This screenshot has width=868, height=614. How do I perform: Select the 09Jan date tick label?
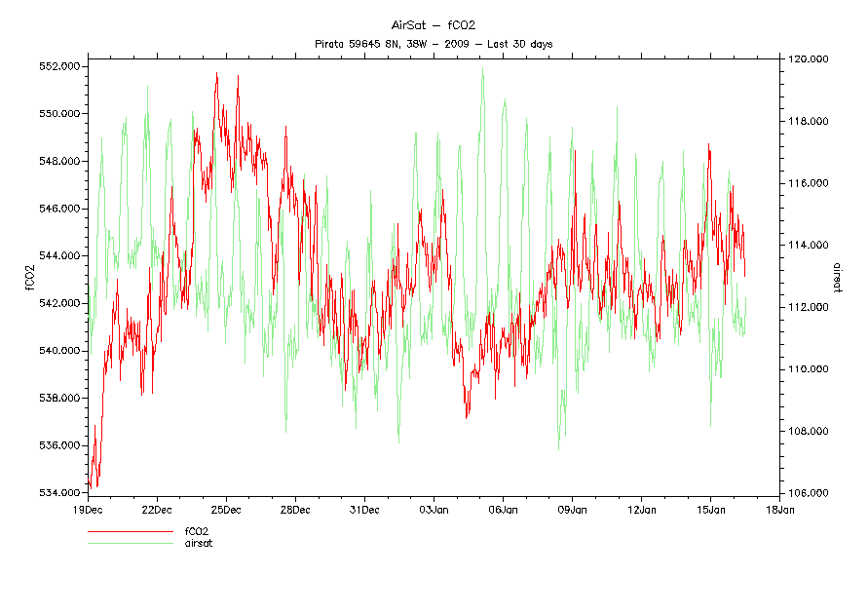coord(572,509)
